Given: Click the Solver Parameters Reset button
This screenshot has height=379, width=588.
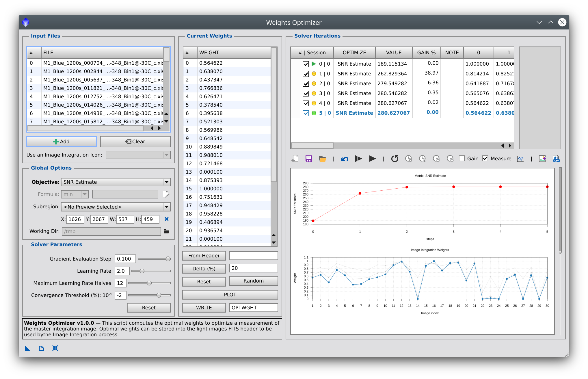Looking at the screenshot, I should (x=149, y=308).
